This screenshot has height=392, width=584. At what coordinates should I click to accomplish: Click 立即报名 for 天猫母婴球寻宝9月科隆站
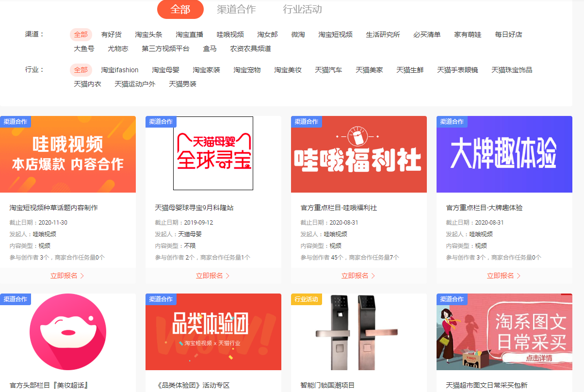pos(213,276)
